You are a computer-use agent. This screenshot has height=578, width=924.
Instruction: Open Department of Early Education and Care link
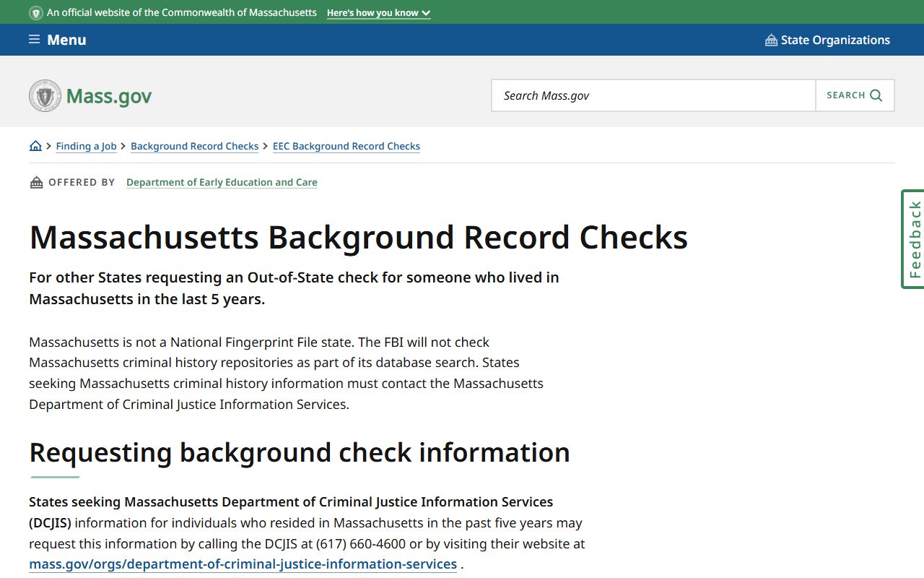(222, 182)
